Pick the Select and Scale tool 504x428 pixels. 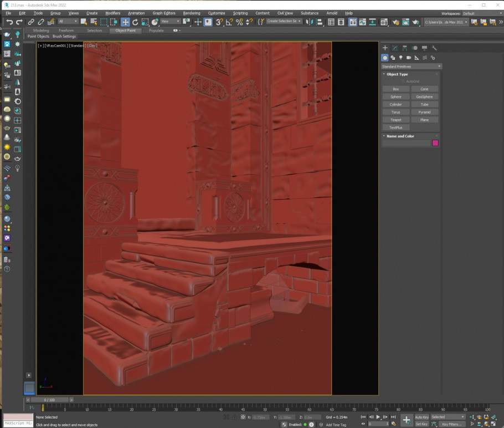coord(145,22)
